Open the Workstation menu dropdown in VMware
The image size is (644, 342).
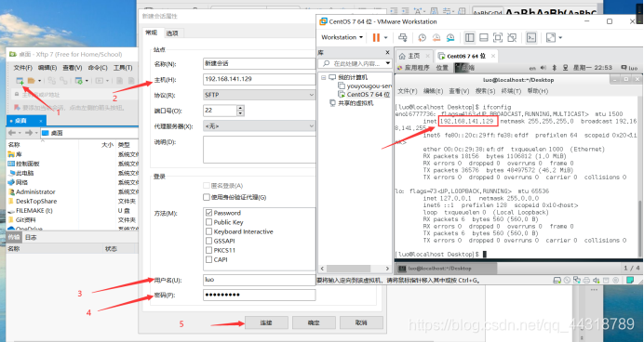[x=342, y=37]
